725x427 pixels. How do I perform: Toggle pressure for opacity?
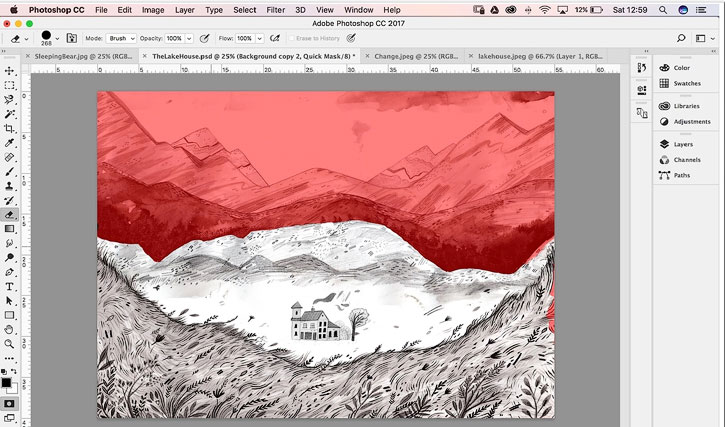point(204,38)
